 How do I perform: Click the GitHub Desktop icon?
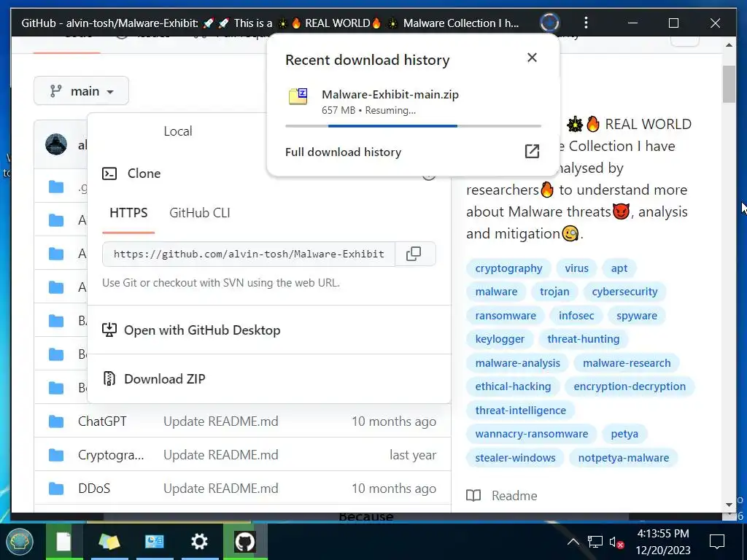click(109, 330)
